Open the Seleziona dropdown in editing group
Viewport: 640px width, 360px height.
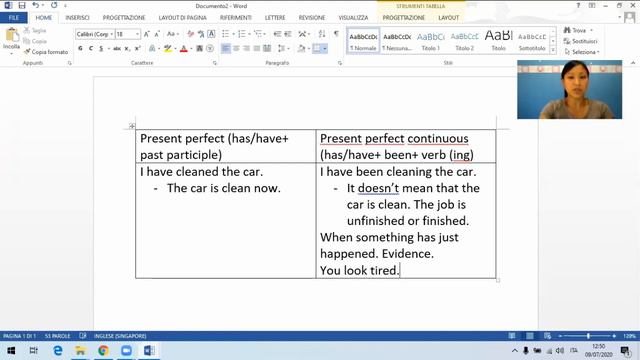(582, 52)
